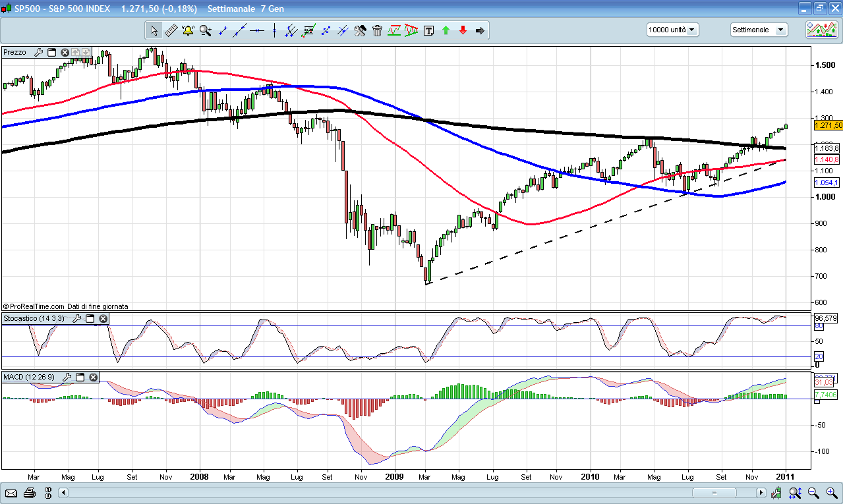Viewport: 843px width, 504px height.
Task: Open Stocastico indicator wrench settings
Action: point(76,319)
